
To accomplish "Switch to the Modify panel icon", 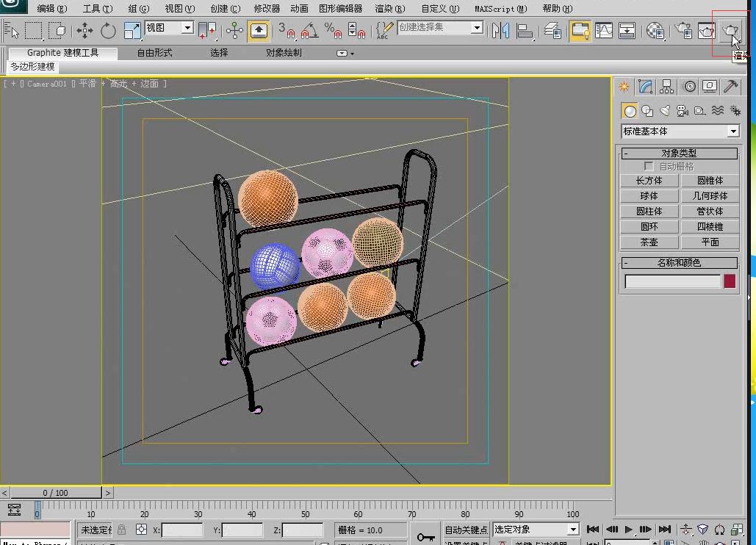I will (646, 85).
